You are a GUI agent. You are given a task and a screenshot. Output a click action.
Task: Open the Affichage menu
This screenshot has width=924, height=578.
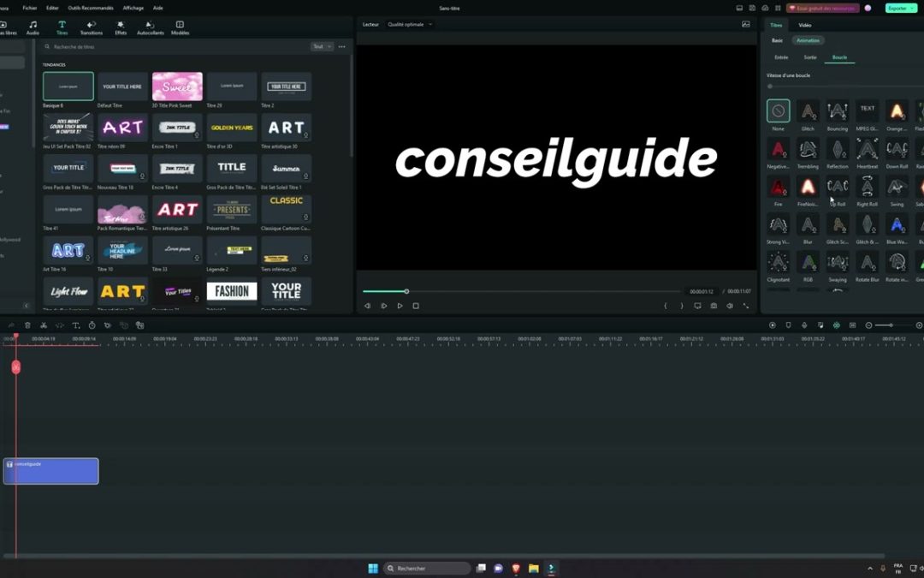click(133, 9)
